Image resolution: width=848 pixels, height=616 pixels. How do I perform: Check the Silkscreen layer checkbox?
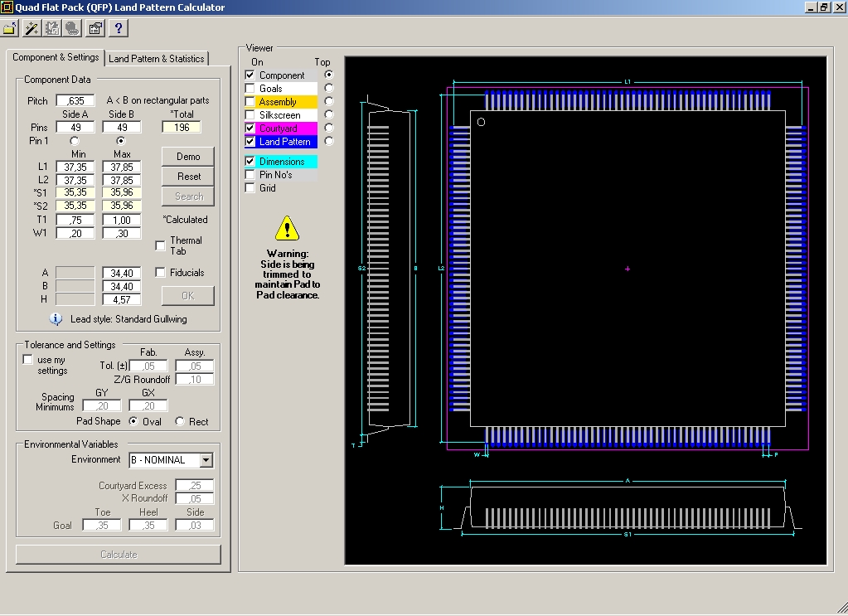click(x=250, y=115)
